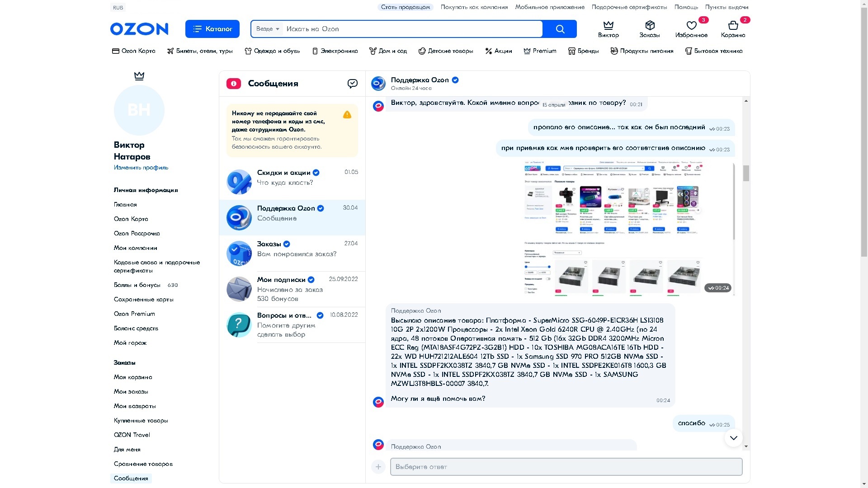
Task: Open Баллы и бонусы in sidebar
Action: 137,285
